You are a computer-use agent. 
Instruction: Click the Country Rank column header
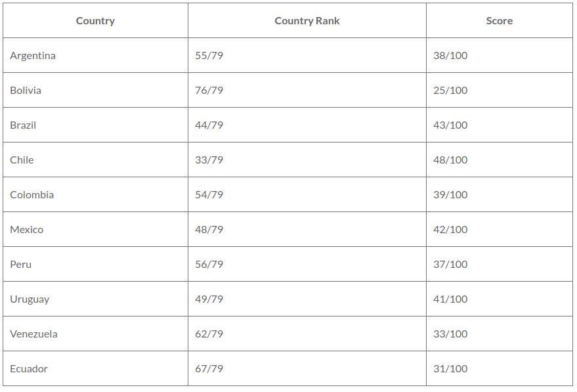[307, 20]
